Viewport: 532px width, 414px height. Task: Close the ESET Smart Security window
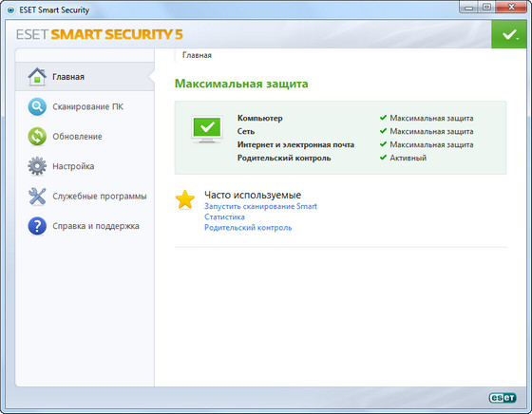[x=511, y=7]
